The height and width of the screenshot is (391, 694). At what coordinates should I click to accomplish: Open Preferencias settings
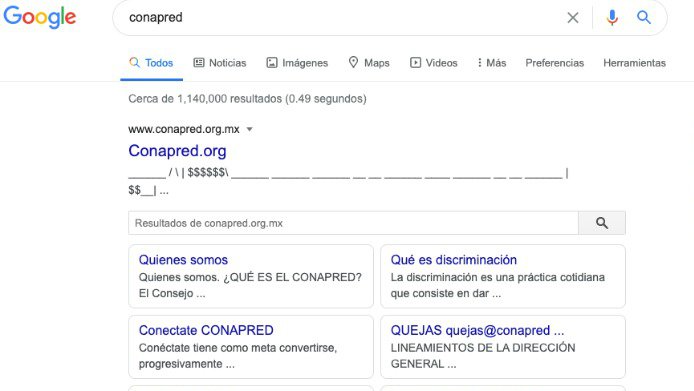point(555,63)
